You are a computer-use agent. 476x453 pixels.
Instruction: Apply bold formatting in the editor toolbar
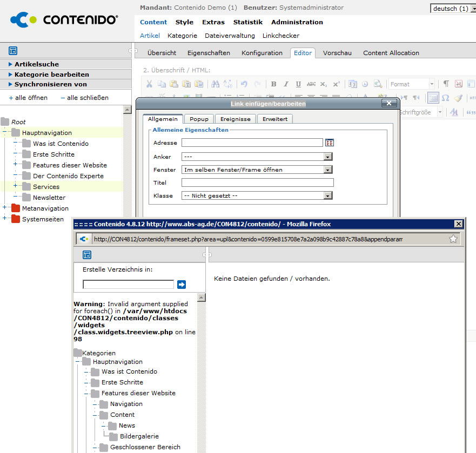[273, 84]
